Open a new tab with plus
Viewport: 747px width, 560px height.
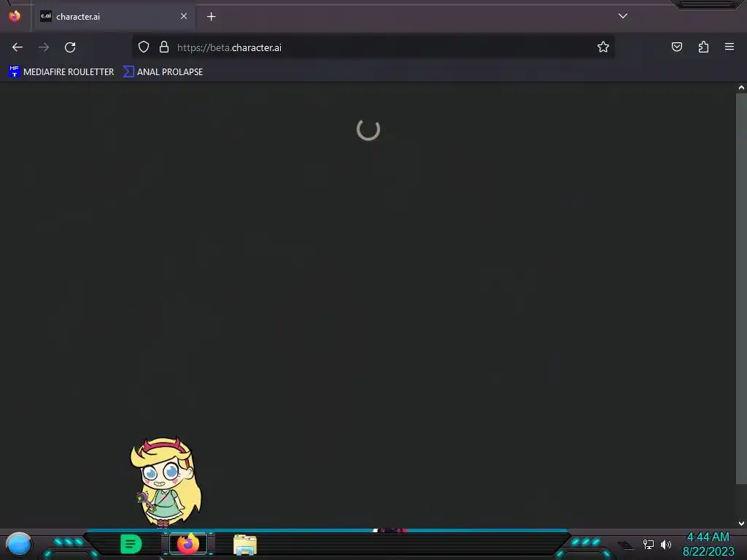click(211, 17)
